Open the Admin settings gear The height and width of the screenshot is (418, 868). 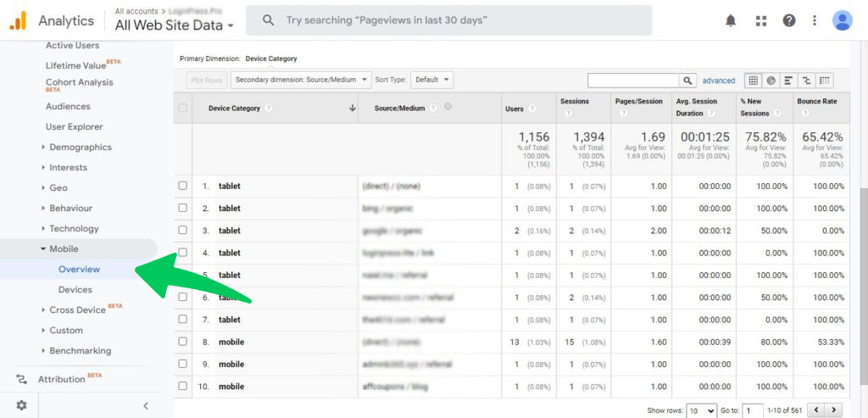tap(21, 405)
